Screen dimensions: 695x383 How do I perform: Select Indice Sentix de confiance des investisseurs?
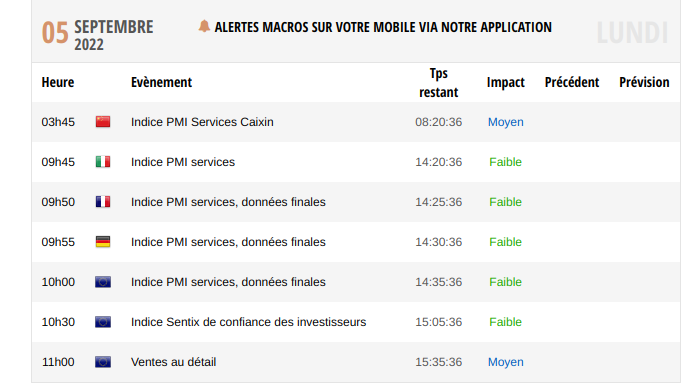click(x=249, y=322)
